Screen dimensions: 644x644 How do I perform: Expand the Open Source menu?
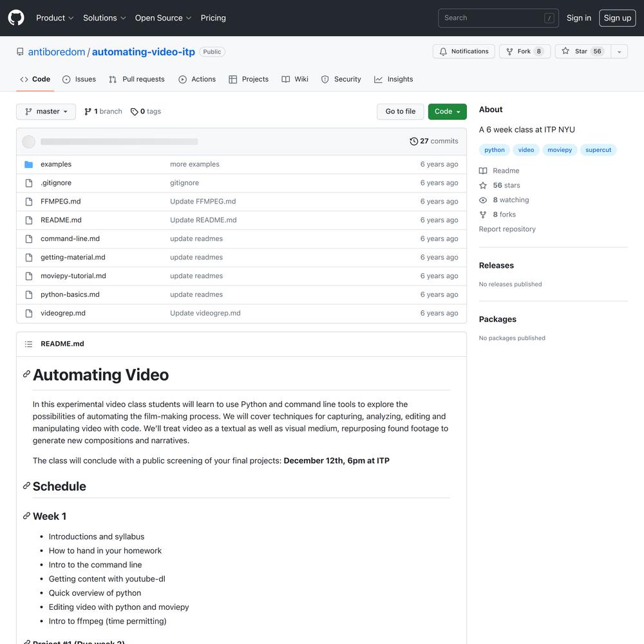tap(163, 17)
